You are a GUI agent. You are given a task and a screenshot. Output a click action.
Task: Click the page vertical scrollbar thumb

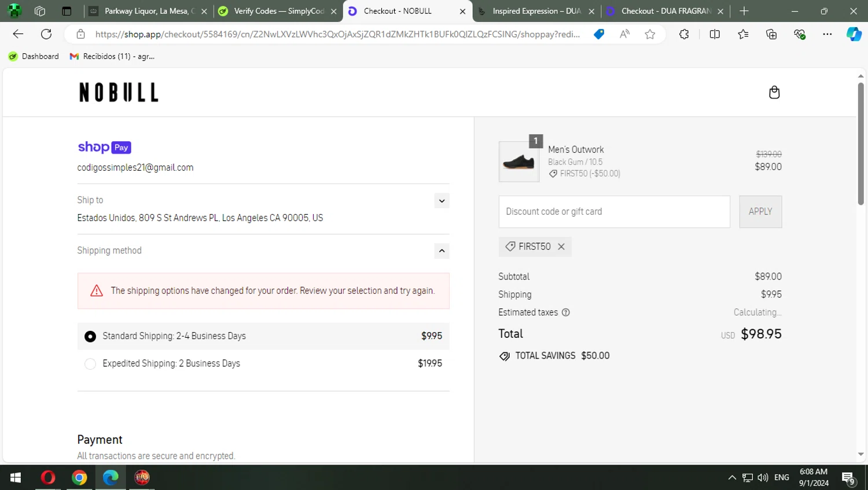860,143
